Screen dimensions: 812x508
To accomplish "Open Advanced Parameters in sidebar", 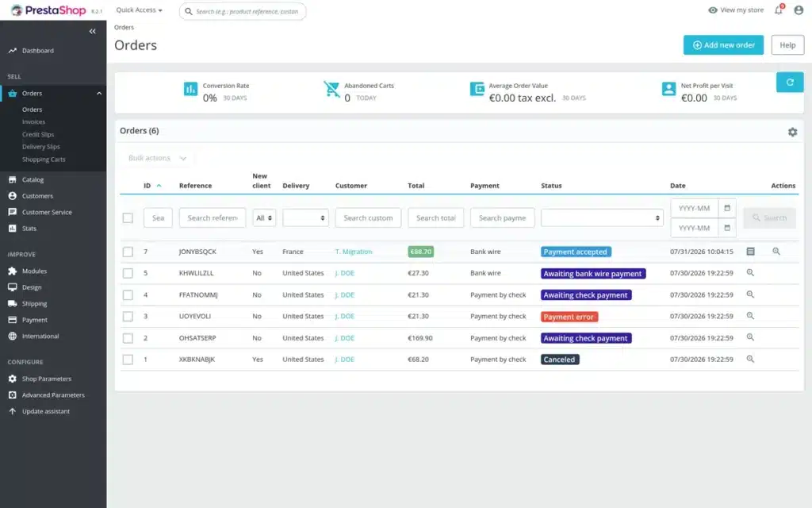I will [53, 395].
